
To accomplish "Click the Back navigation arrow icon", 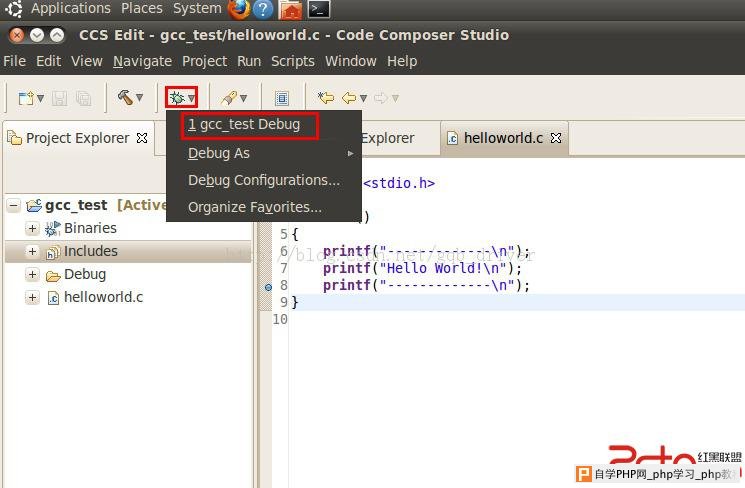I will coord(349,98).
